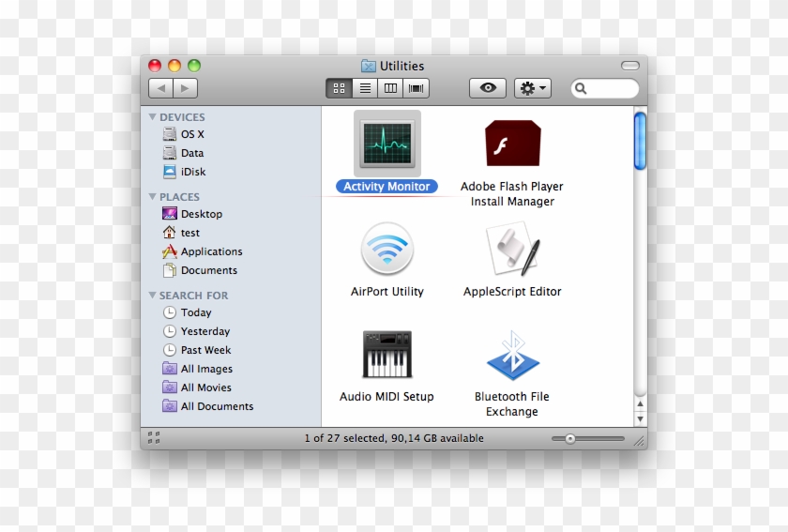Open Documents in the sidebar
The width and height of the screenshot is (788, 532).
tap(200, 270)
